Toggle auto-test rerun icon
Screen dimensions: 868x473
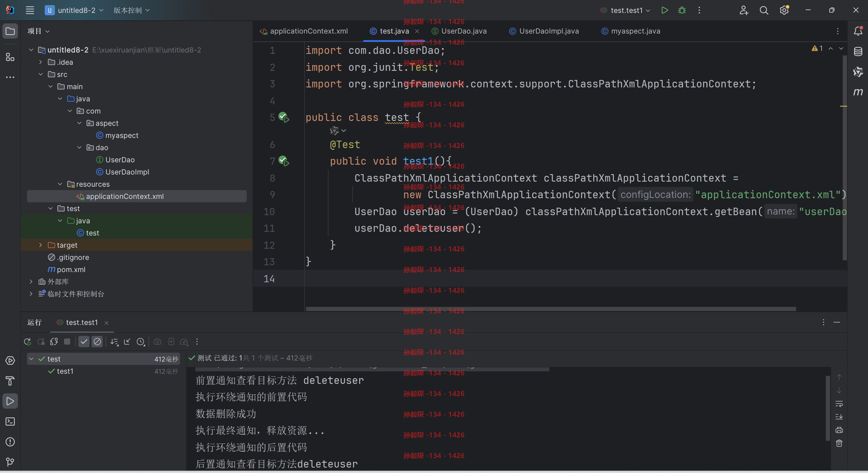click(x=54, y=342)
